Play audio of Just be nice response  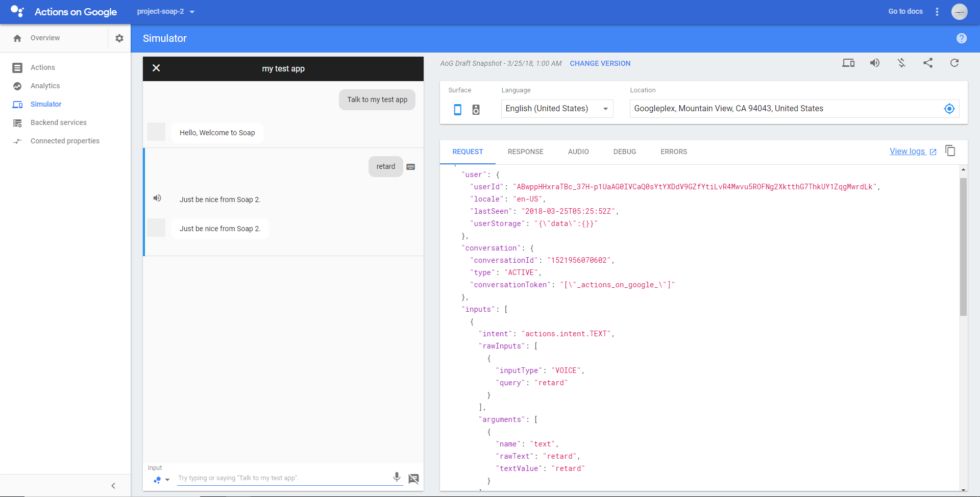[x=157, y=198]
